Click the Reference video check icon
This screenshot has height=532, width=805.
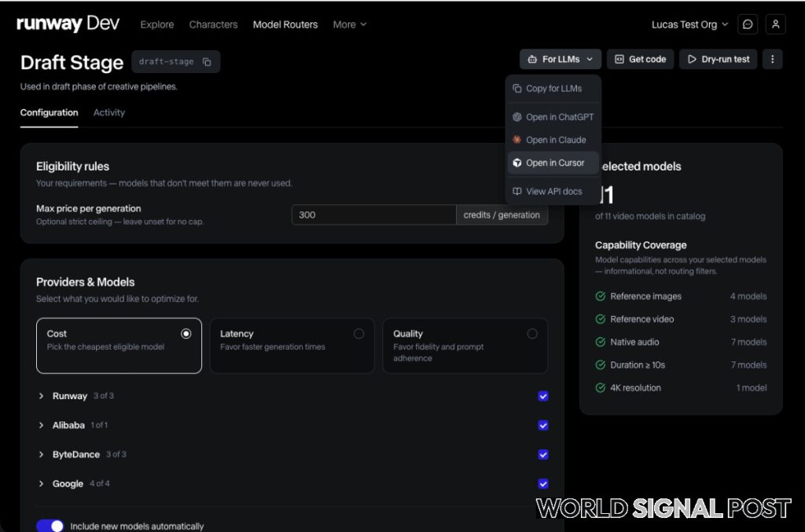tap(600, 319)
